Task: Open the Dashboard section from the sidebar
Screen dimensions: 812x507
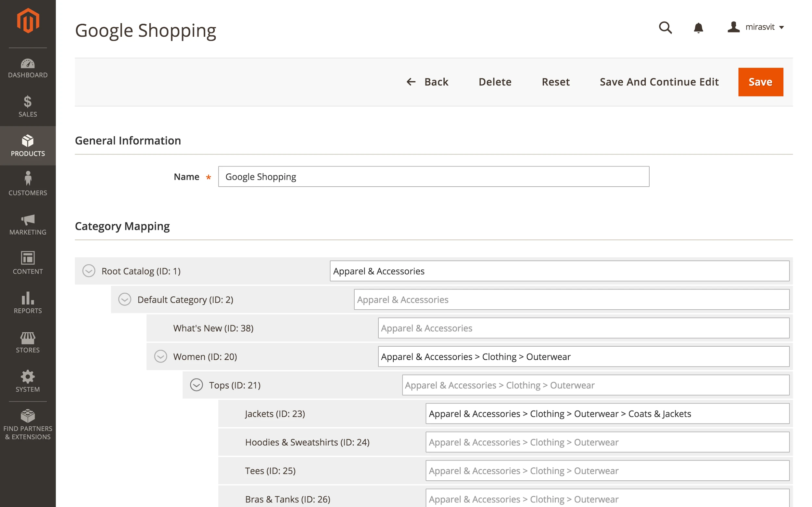Action: click(28, 65)
